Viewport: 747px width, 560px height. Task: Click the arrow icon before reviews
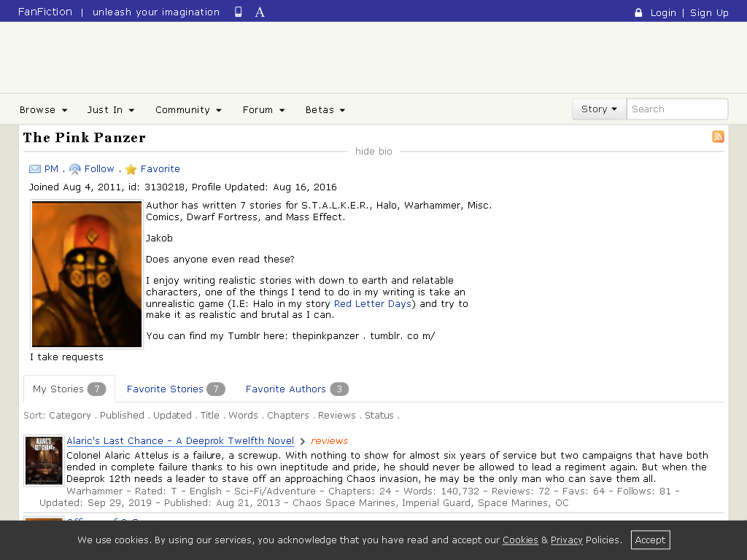click(303, 441)
